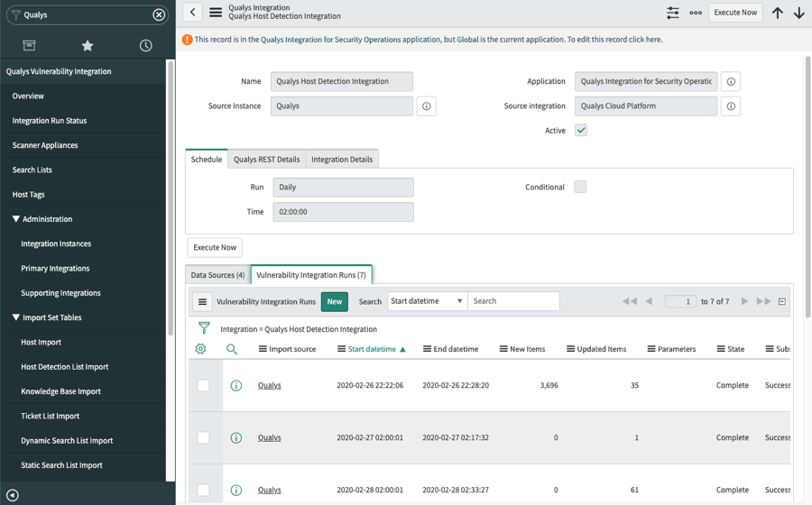The width and height of the screenshot is (812, 505).
Task: Select the 2020-02-26 22:22:06 run row checkbox
Action: point(204,385)
